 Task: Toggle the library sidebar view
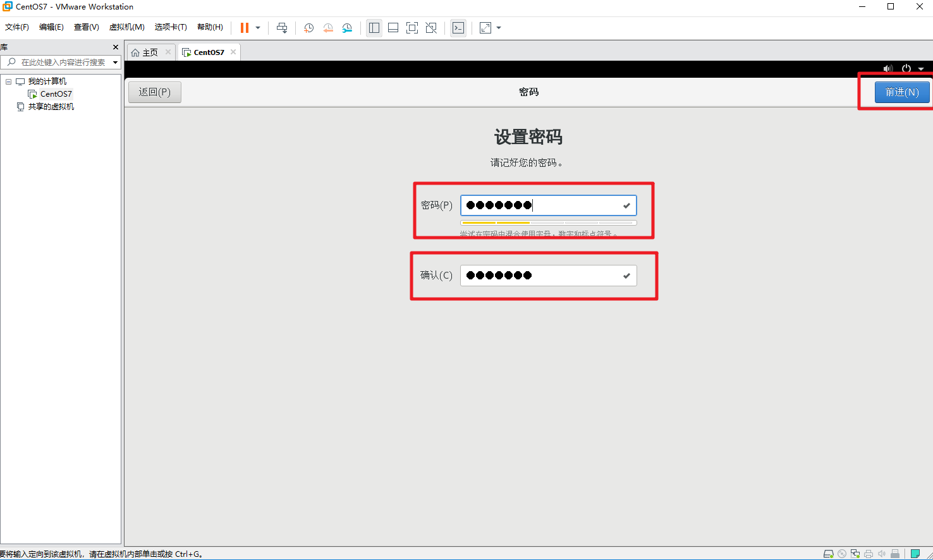[x=374, y=28]
